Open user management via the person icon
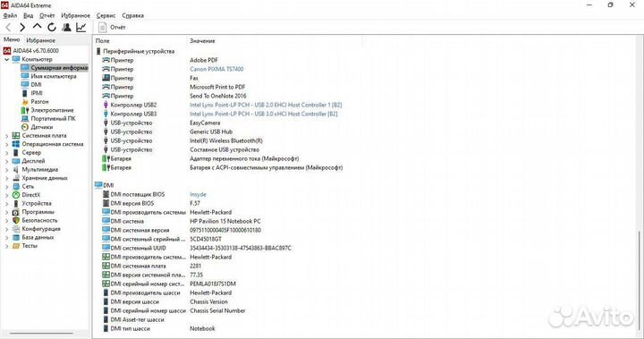This screenshot has height=339, width=644. click(66, 27)
